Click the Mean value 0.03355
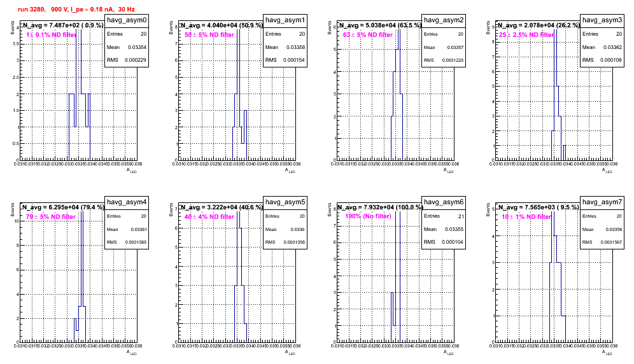The image size is (634, 364). pyautogui.click(x=454, y=229)
